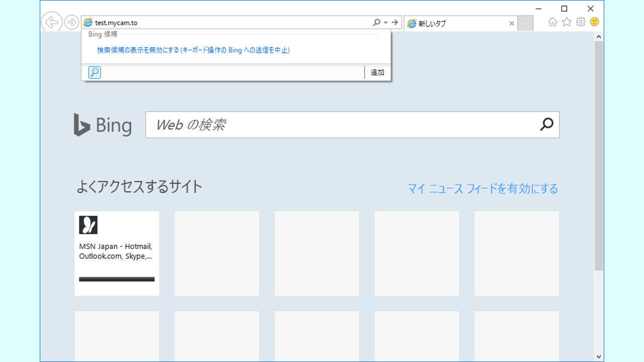Minimize the browser window
This screenshot has width=644, height=362.
click(x=538, y=9)
